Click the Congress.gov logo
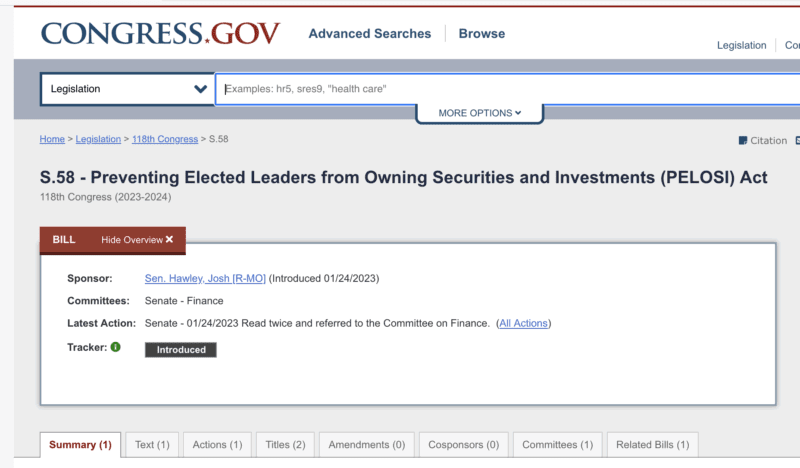This screenshot has height=468, width=800. pyautogui.click(x=160, y=34)
